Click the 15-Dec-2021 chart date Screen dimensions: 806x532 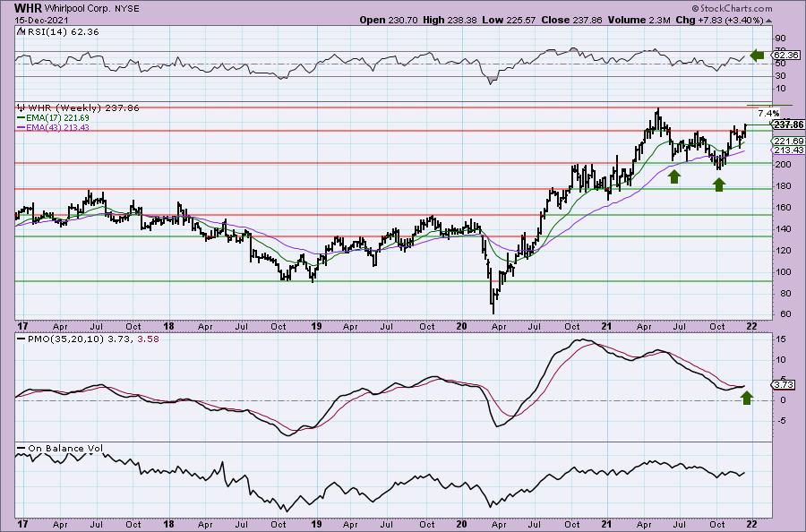[x=39, y=20]
